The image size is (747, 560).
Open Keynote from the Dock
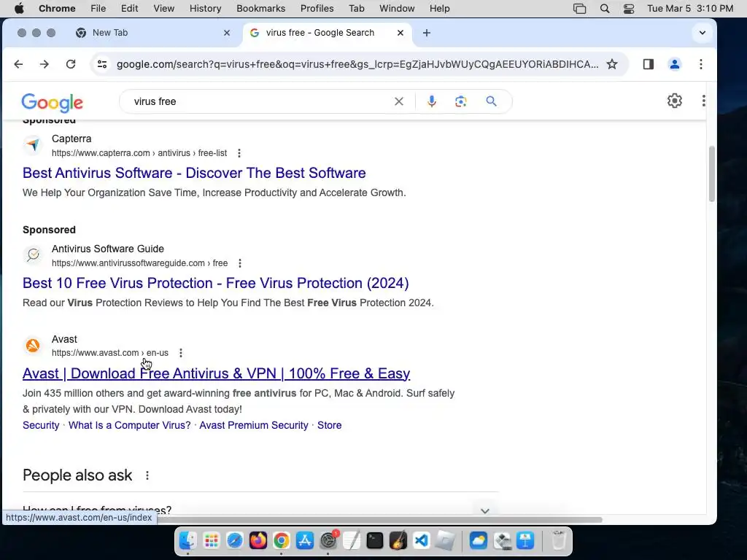[x=525, y=540]
